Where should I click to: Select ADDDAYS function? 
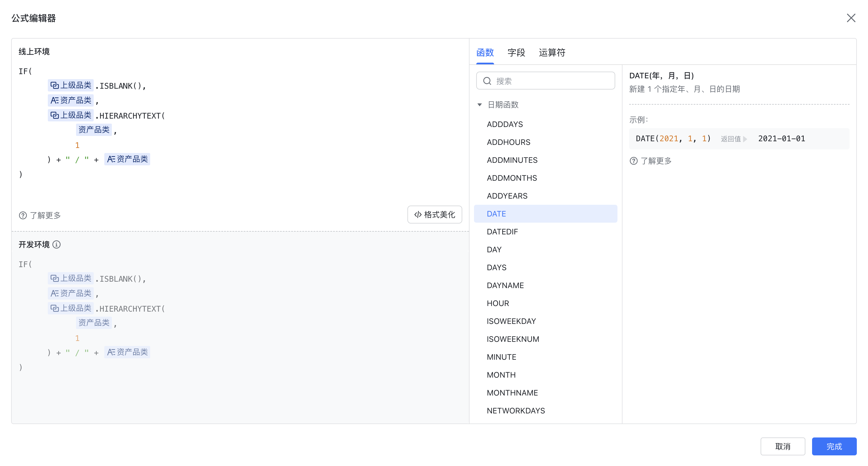546,124
